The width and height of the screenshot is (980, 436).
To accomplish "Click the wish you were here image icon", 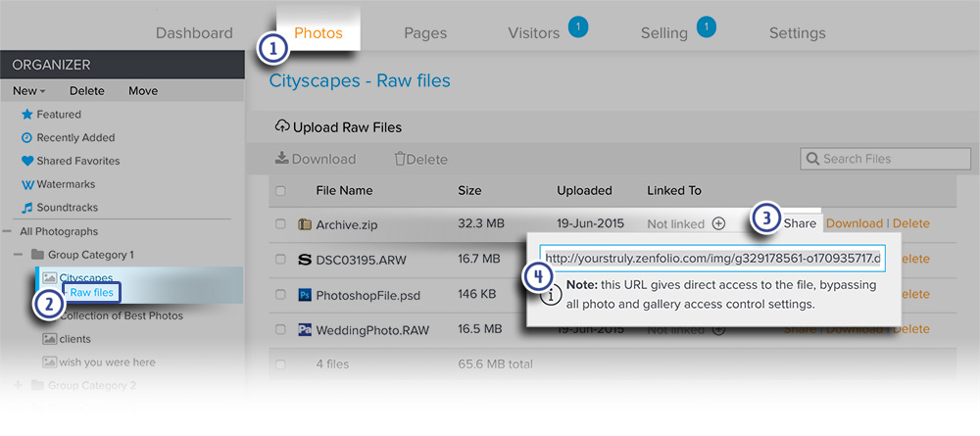I will click(x=49, y=362).
